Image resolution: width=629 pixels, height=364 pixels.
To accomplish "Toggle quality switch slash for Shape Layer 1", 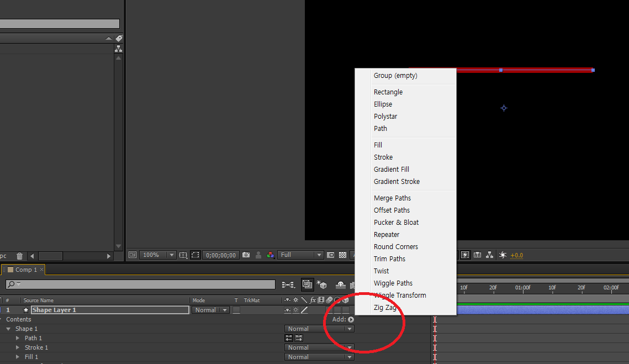I will (304, 310).
